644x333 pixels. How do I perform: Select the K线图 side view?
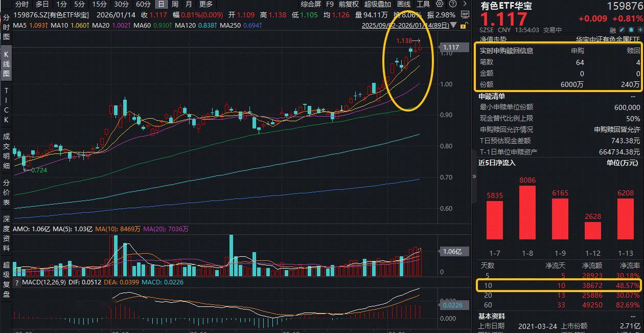(6, 64)
